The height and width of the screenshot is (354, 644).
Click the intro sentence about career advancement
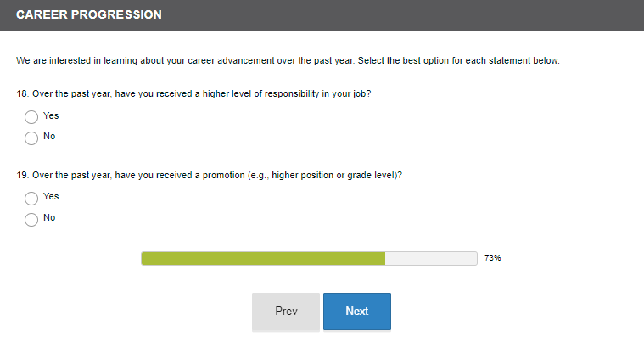pyautogui.click(x=288, y=61)
